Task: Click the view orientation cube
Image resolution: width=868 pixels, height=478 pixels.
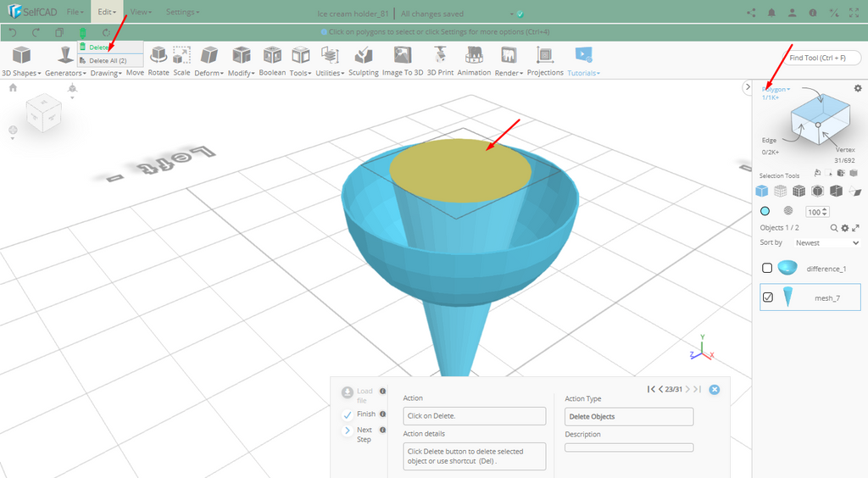Action: coord(44,113)
